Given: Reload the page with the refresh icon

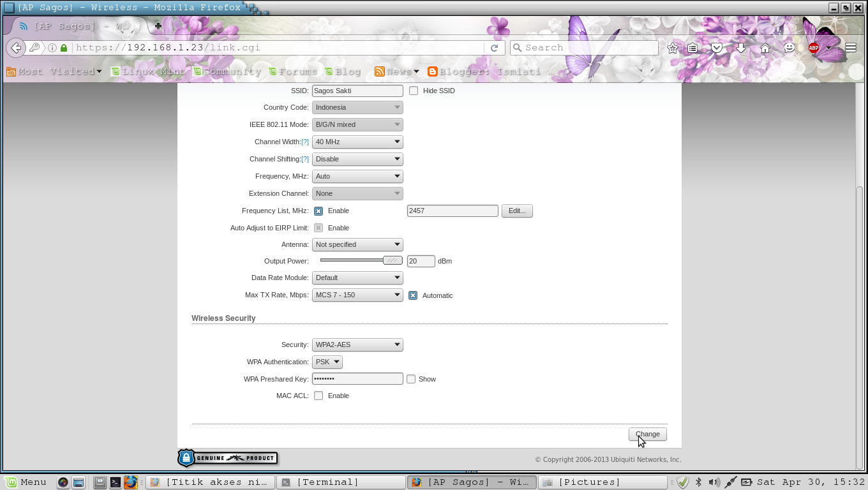Looking at the screenshot, I should pyautogui.click(x=495, y=47).
